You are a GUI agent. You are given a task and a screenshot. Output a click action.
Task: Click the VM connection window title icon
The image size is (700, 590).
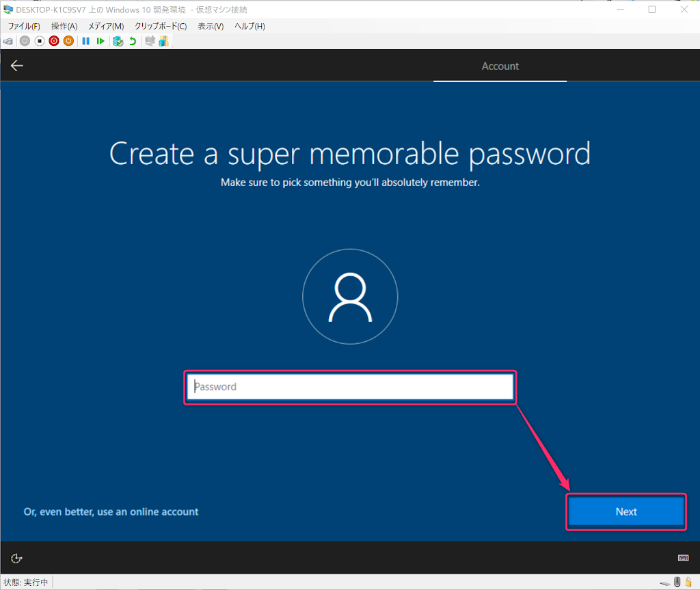(8, 10)
